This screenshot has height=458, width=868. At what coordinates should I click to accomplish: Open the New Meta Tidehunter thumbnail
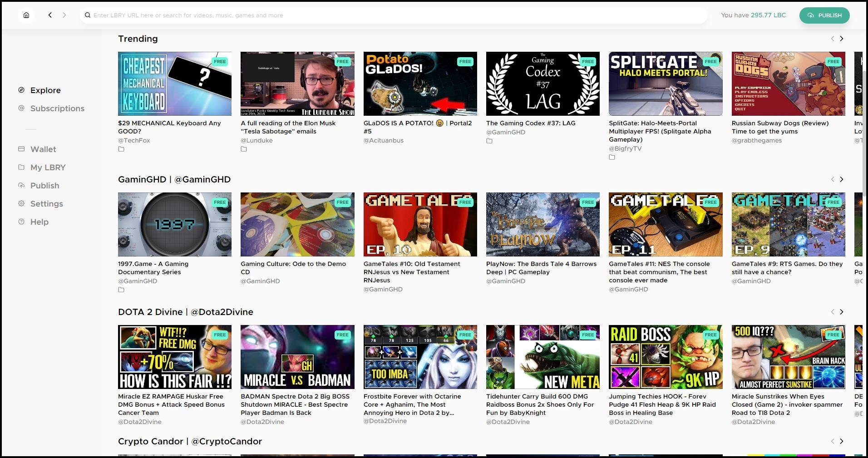pyautogui.click(x=543, y=357)
